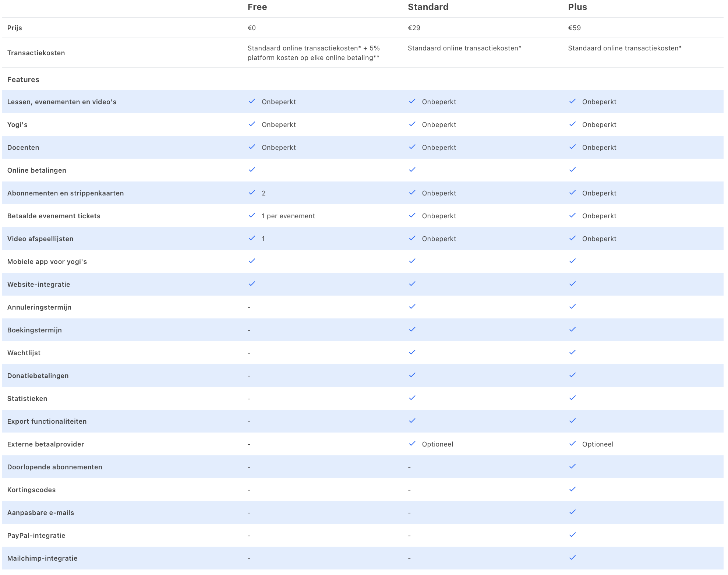Click Plus checkmark for Mailchimp-integratie
The height and width of the screenshot is (575, 728).
click(572, 558)
